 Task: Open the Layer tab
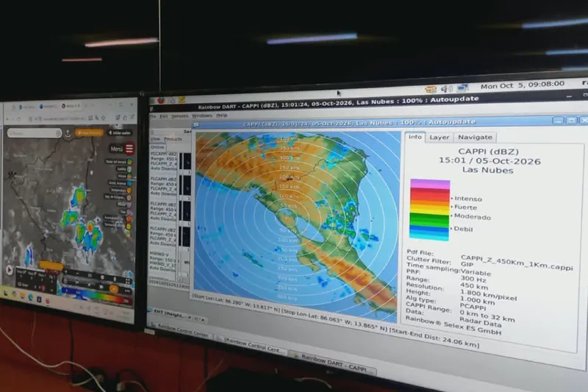[x=439, y=138]
